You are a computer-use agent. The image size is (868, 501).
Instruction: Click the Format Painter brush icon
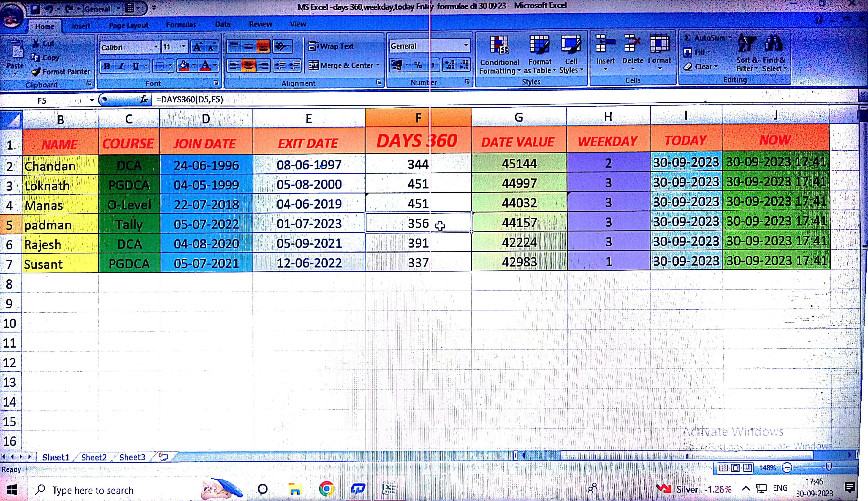pyautogui.click(x=36, y=72)
